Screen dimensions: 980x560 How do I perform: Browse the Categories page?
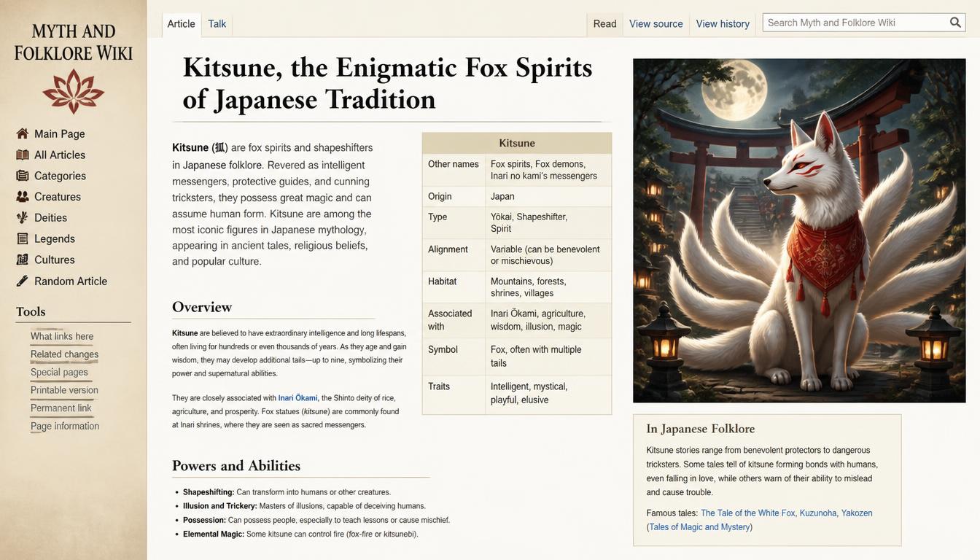tap(60, 176)
